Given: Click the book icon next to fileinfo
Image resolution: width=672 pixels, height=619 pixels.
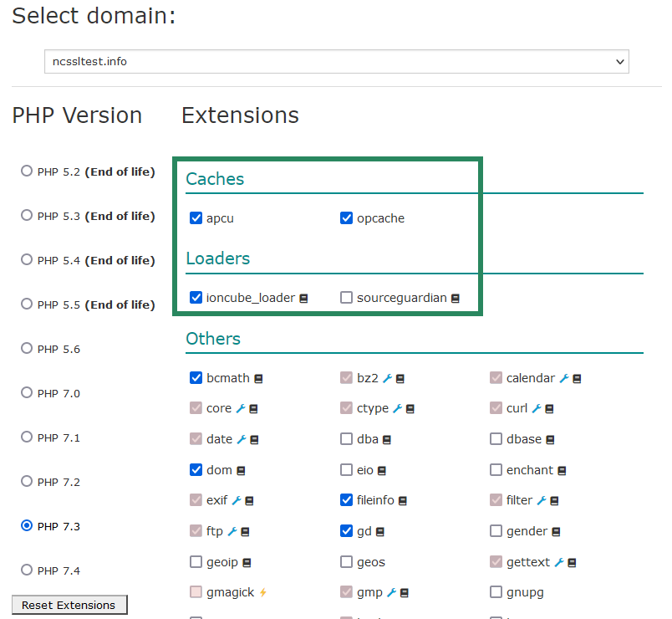Looking at the screenshot, I should pyautogui.click(x=402, y=500).
